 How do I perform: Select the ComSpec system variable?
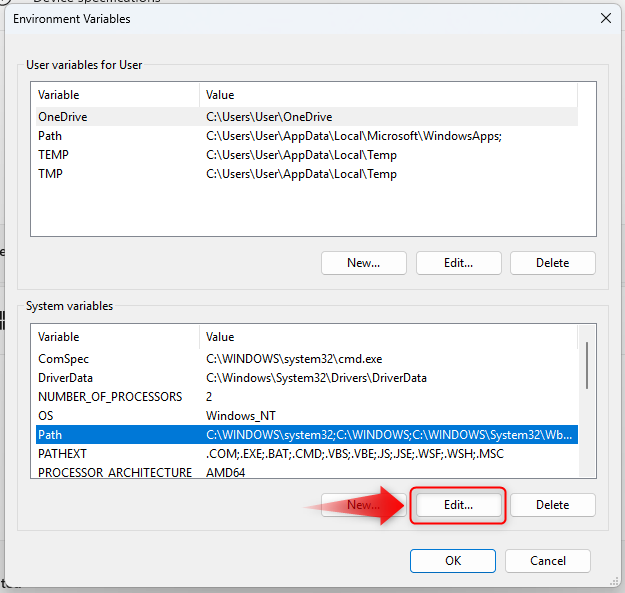click(64, 359)
